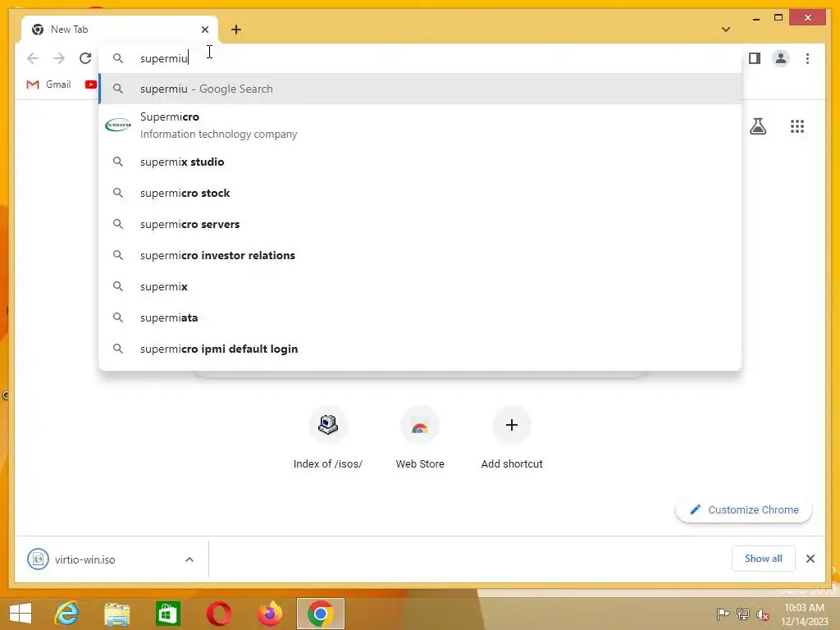Click the forward navigation arrow
This screenshot has height=630, width=840.
pyautogui.click(x=59, y=58)
